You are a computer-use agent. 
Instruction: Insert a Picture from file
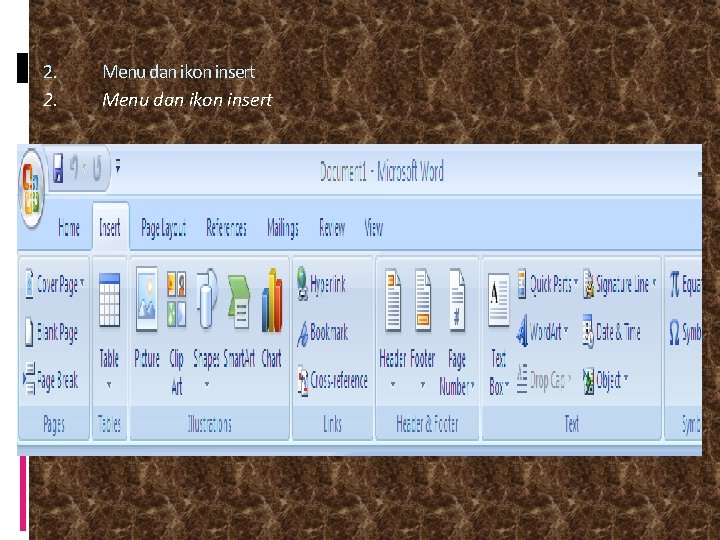pos(147,318)
